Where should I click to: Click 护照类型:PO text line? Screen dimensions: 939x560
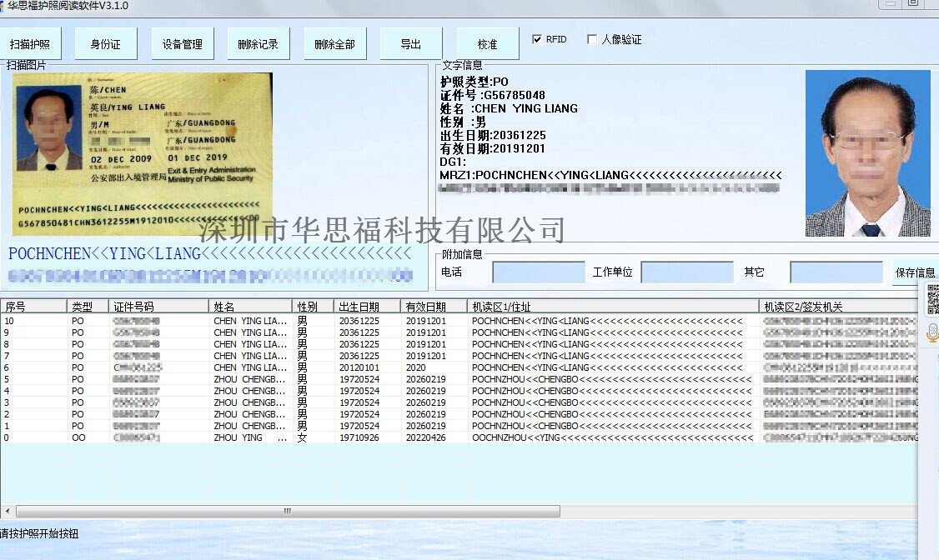click(x=474, y=82)
